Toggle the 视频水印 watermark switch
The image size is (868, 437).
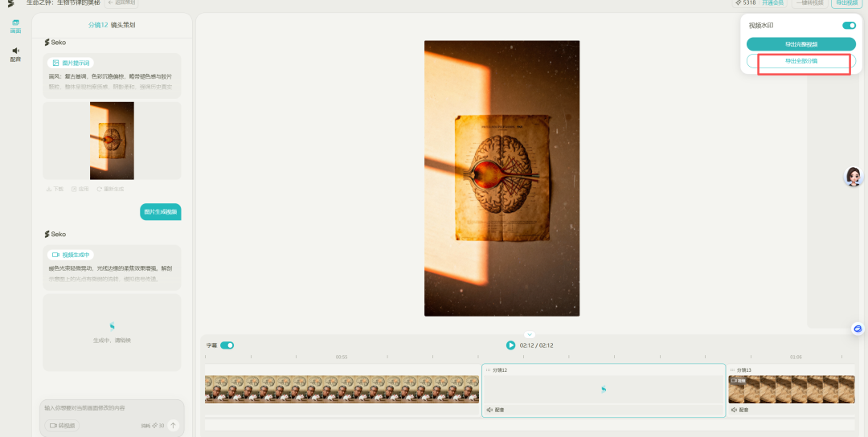coord(849,26)
